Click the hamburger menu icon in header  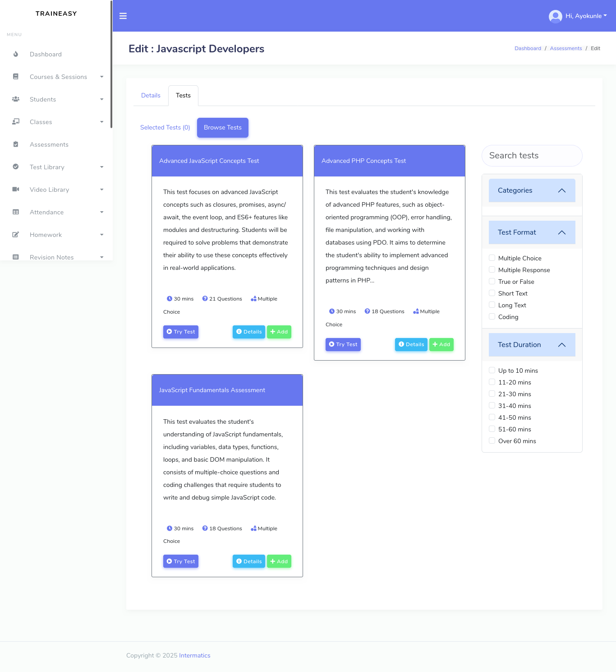click(x=123, y=16)
